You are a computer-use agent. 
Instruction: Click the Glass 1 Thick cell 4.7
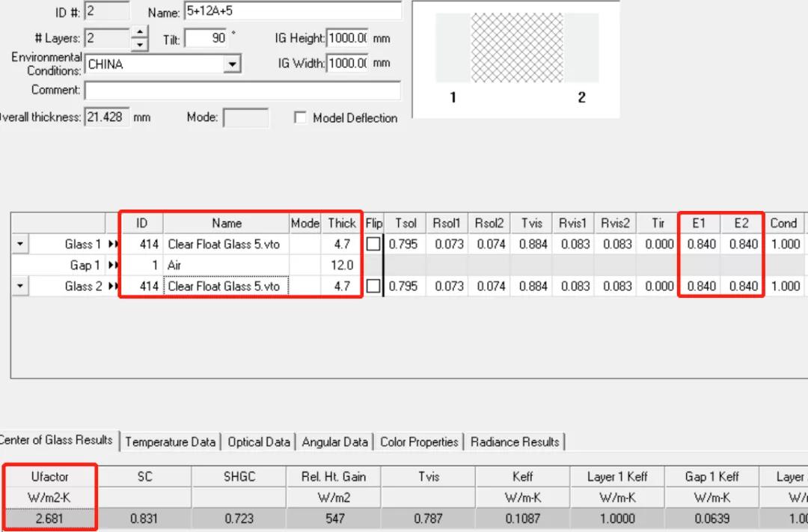342,244
